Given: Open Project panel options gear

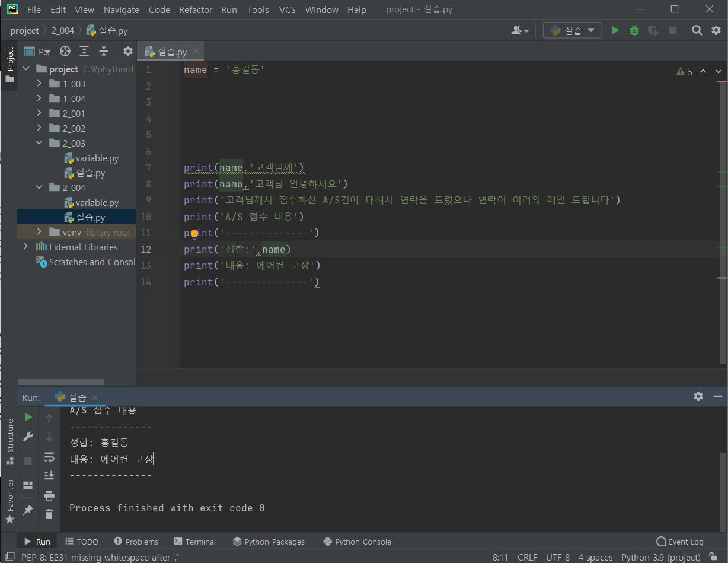Looking at the screenshot, I should tap(127, 51).
